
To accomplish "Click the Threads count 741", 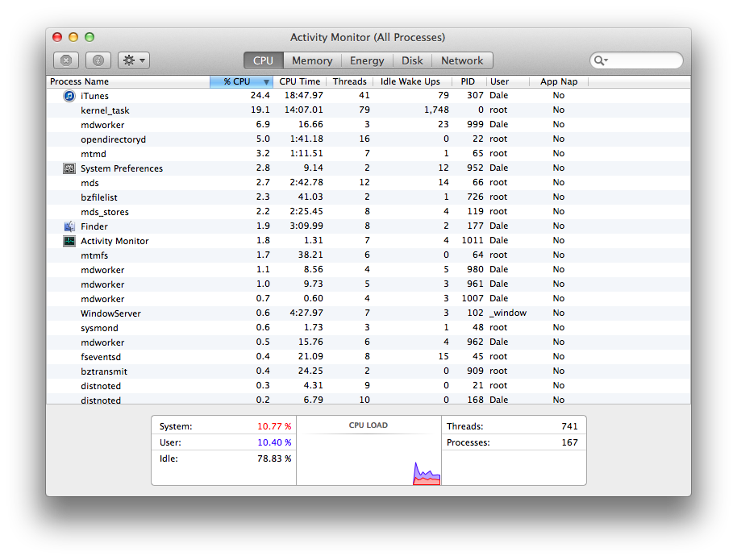I will point(569,426).
